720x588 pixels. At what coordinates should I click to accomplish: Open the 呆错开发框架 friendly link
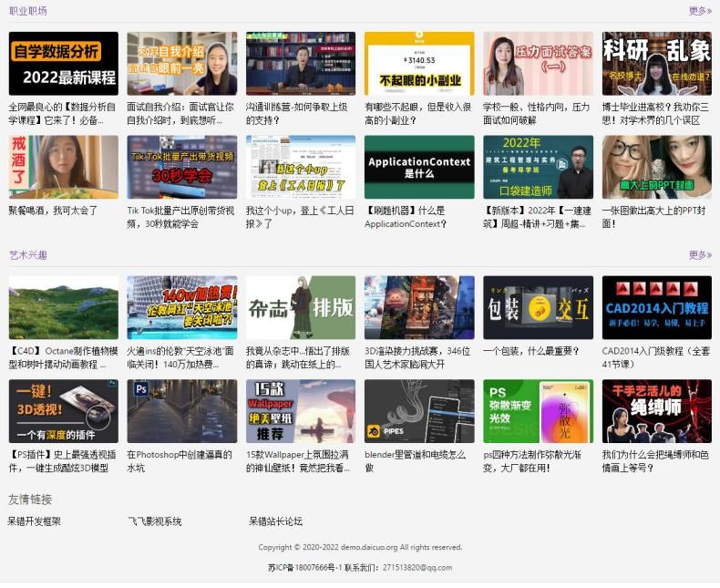(x=35, y=521)
